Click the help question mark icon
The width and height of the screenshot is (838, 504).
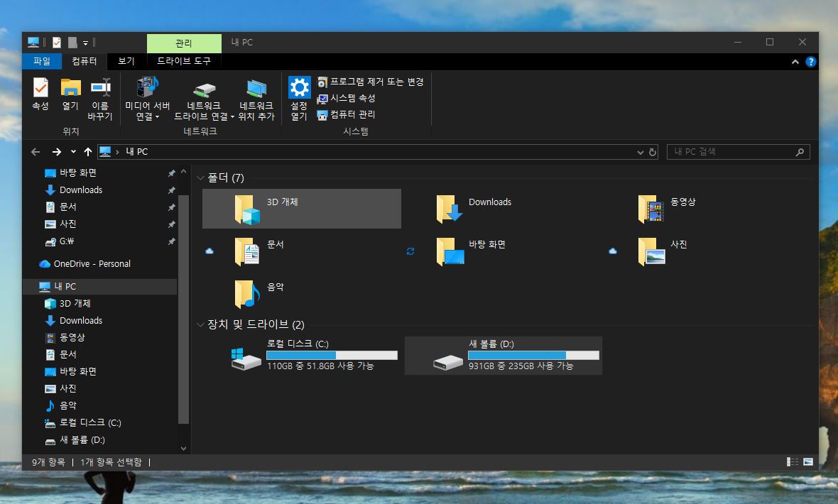click(x=811, y=62)
